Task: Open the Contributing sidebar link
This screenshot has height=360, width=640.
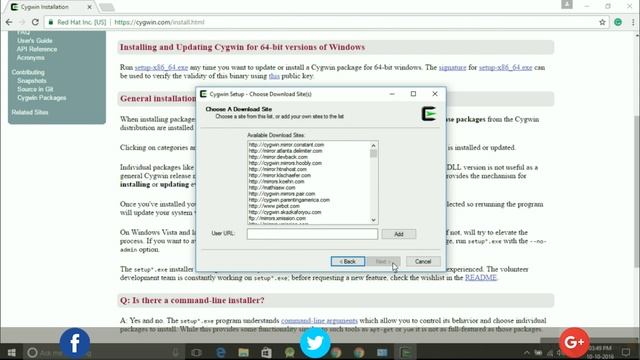Action: pos(28,72)
